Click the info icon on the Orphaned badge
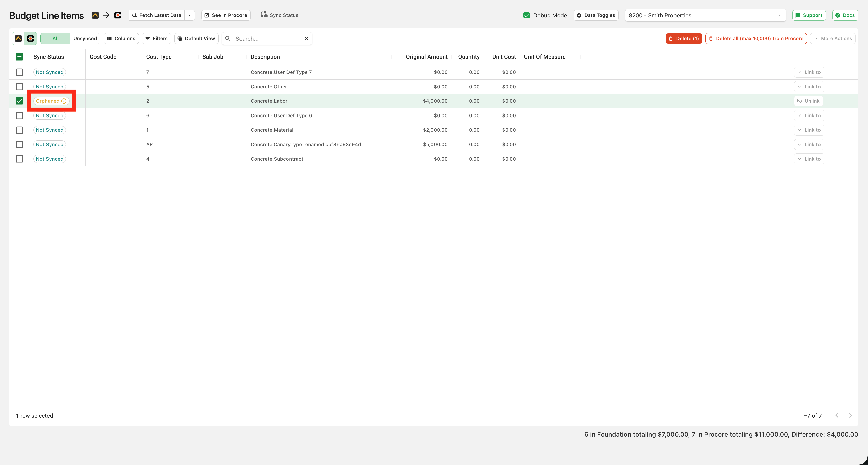This screenshot has width=868, height=465. tap(64, 101)
